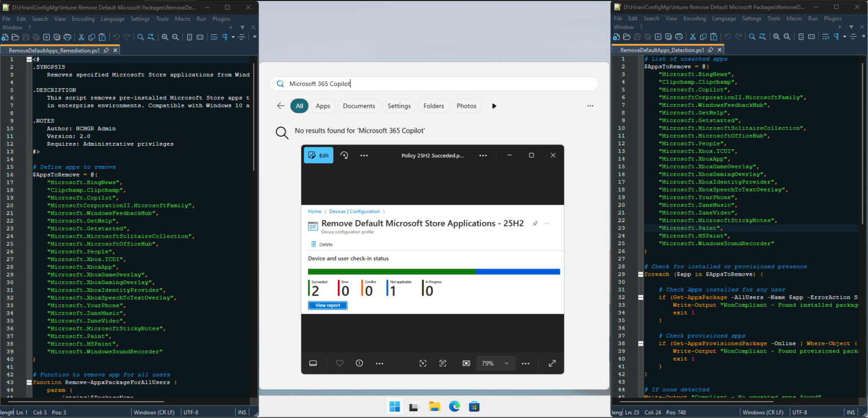The image size is (868, 418).
Task: Open tab list triangle in Detection window menu bar
Action: pos(851,27)
